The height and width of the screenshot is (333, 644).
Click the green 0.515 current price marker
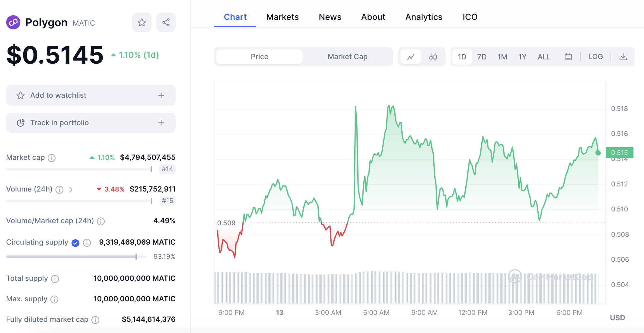coord(619,153)
